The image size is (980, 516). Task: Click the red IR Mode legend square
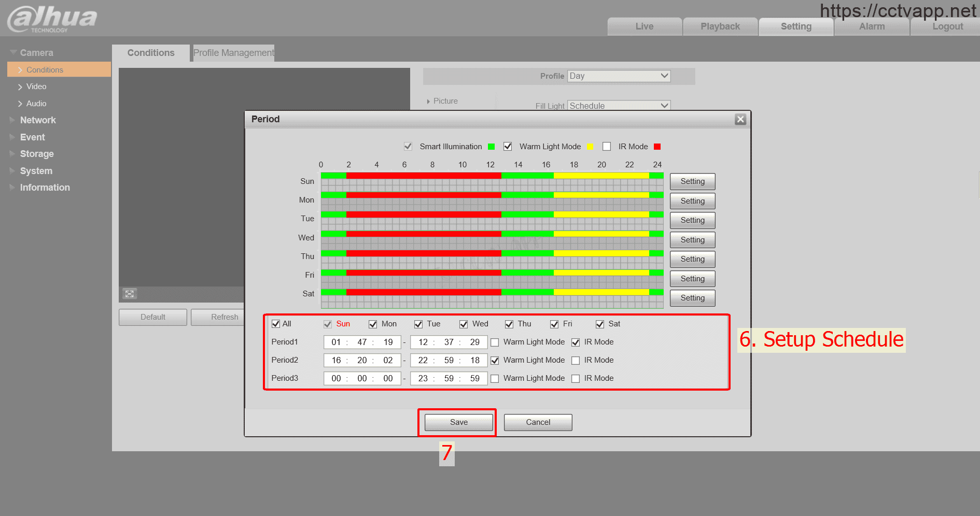(x=657, y=147)
